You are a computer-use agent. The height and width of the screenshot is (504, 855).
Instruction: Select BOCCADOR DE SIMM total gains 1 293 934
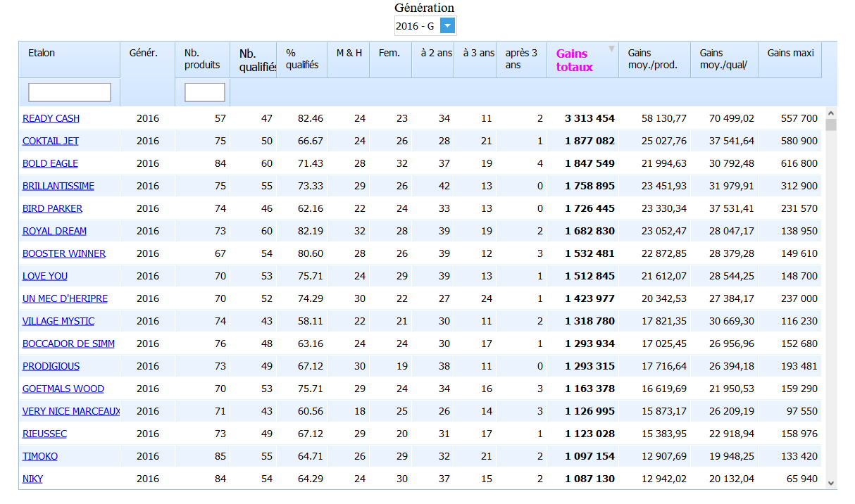coord(589,344)
